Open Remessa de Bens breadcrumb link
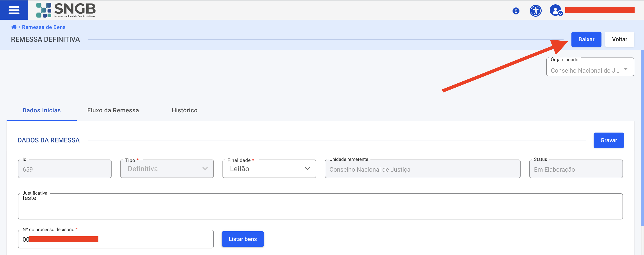The image size is (644, 255). [x=44, y=27]
